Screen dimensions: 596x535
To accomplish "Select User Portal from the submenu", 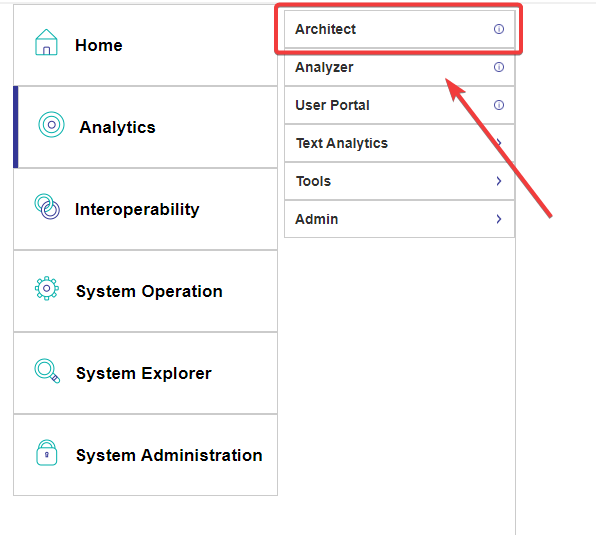I will (399, 105).
